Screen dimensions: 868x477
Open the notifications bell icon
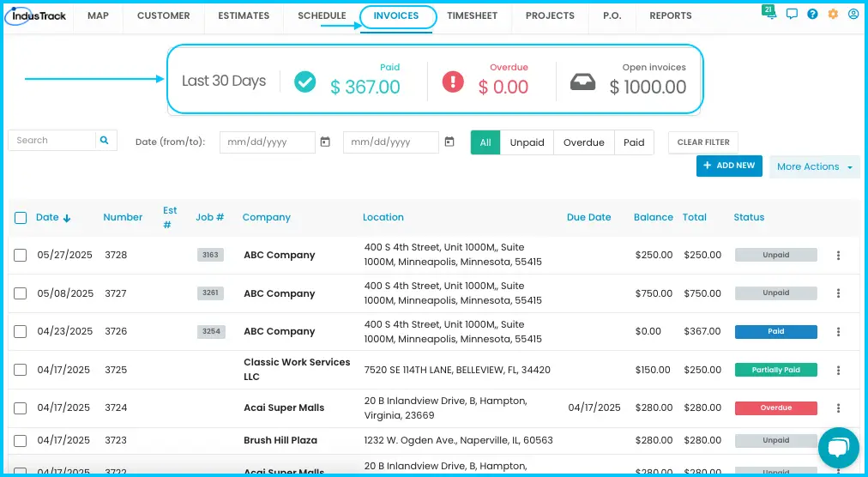coord(771,15)
